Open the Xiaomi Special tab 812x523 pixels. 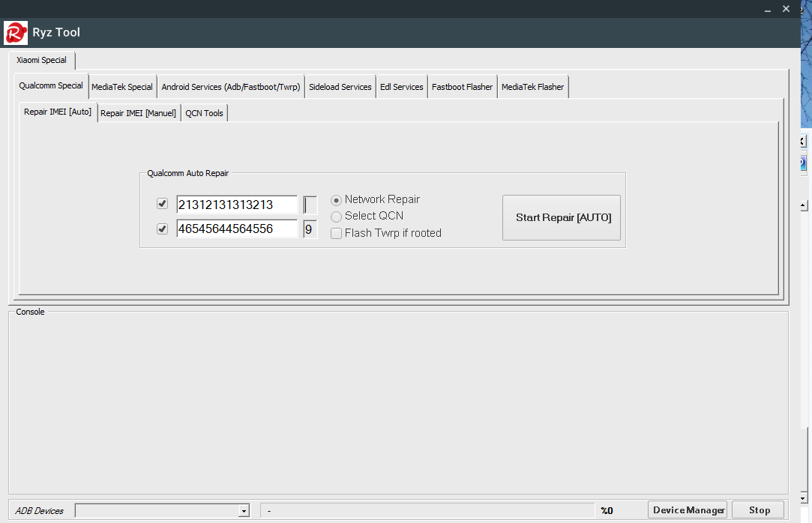pos(41,60)
